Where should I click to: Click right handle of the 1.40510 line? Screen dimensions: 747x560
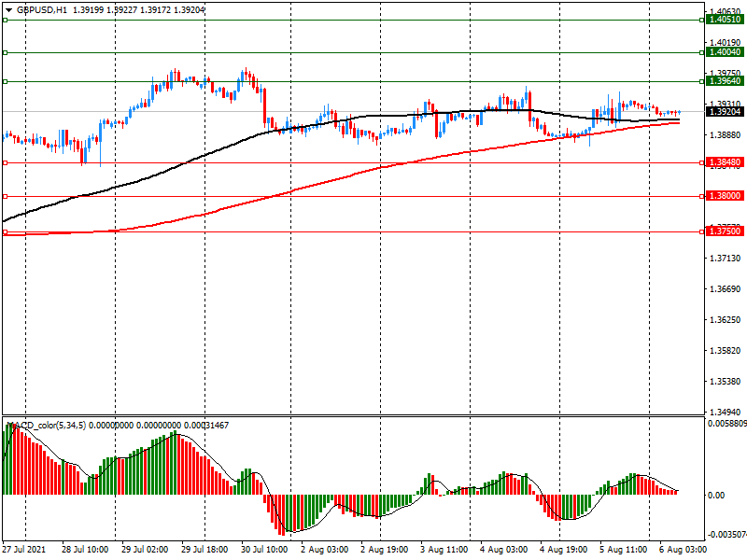[x=702, y=20]
